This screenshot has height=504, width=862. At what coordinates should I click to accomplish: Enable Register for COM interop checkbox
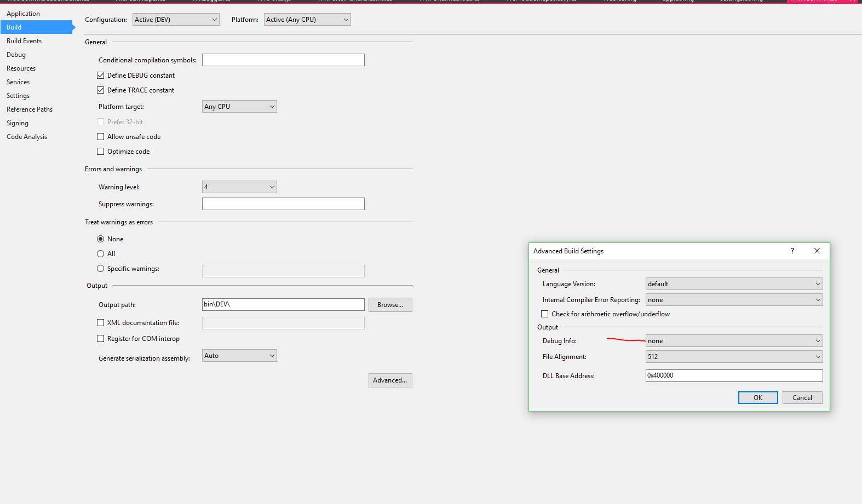click(x=100, y=339)
